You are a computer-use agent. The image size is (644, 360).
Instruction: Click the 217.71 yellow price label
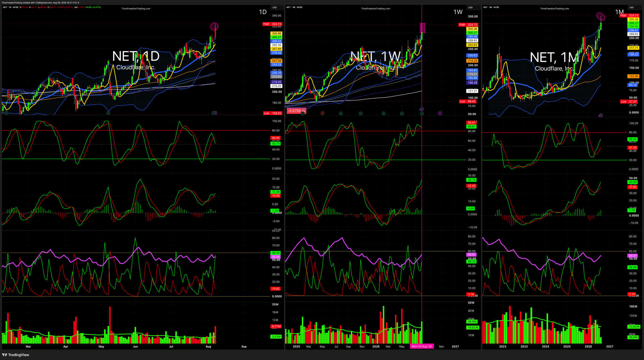pos(633,48)
